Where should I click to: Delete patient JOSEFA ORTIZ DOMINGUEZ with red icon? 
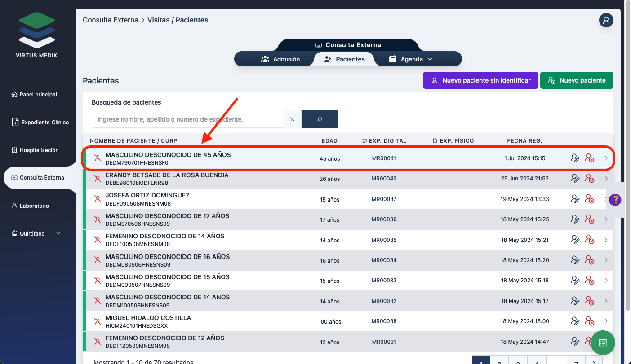click(x=589, y=199)
